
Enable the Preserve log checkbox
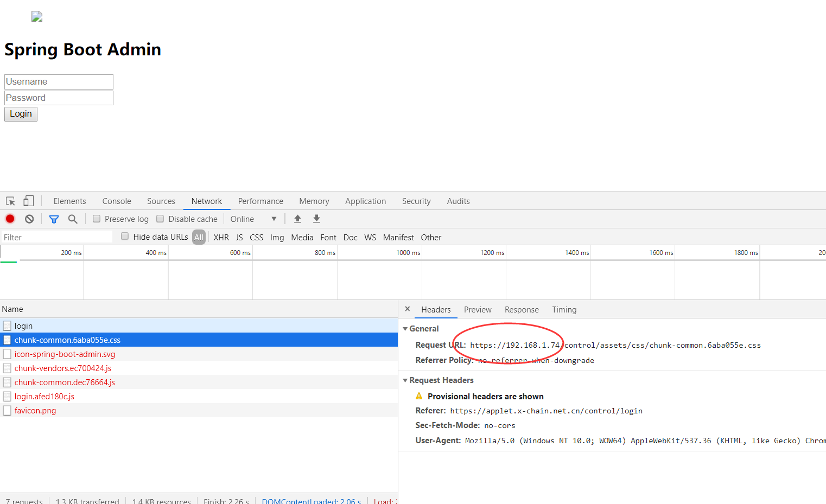pyautogui.click(x=96, y=219)
